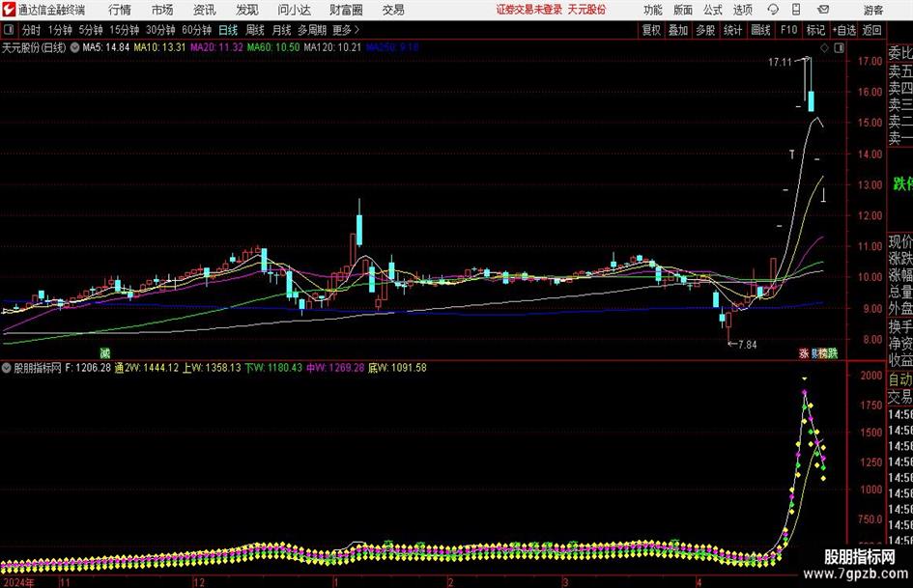
Task: Click 天元股份 stock name in the title bar
Action: [x=587, y=10]
